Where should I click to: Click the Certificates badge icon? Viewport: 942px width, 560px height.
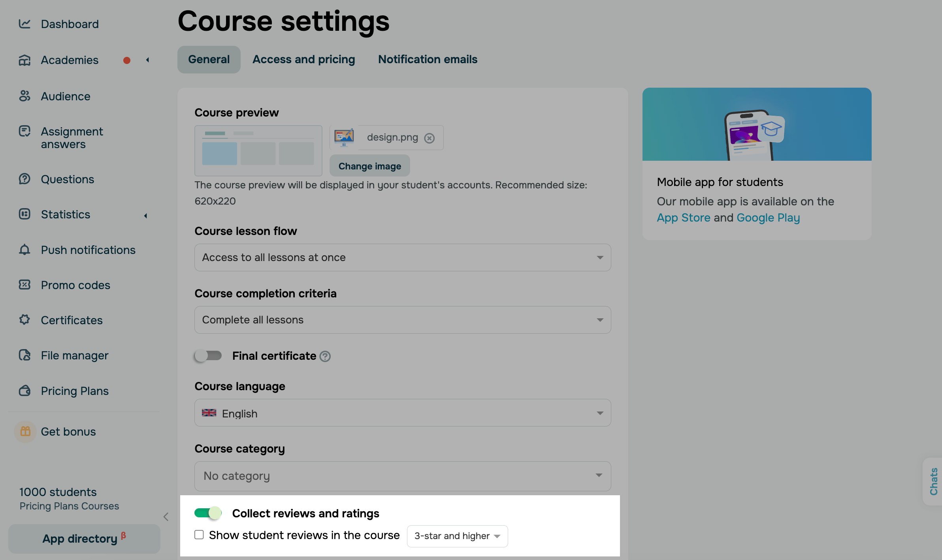click(x=24, y=320)
